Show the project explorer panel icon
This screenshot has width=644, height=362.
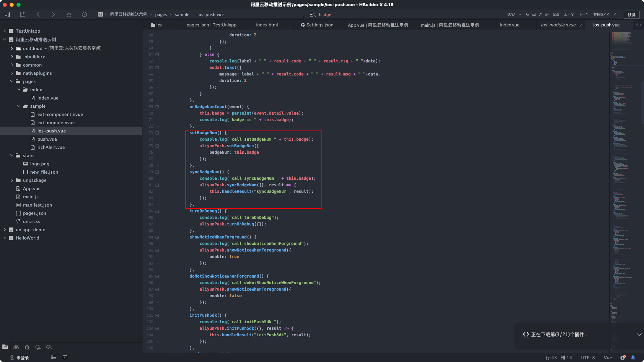(5, 347)
